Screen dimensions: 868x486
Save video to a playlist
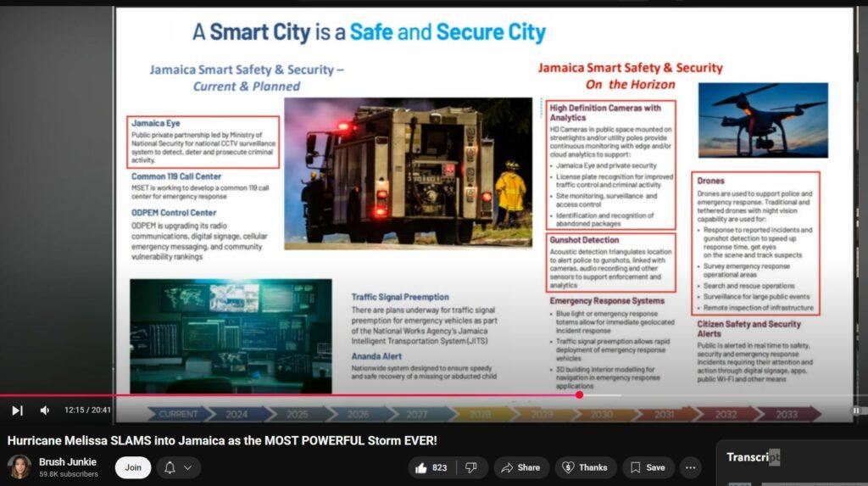(x=648, y=467)
